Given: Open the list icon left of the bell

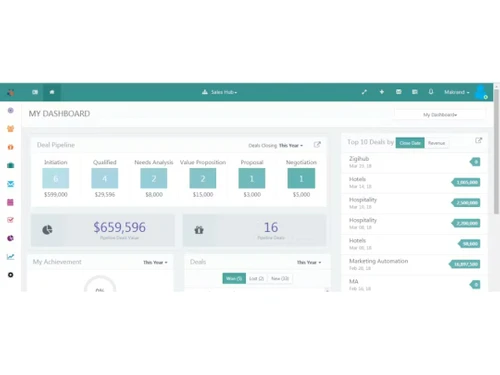Looking at the screenshot, I should click(415, 92).
